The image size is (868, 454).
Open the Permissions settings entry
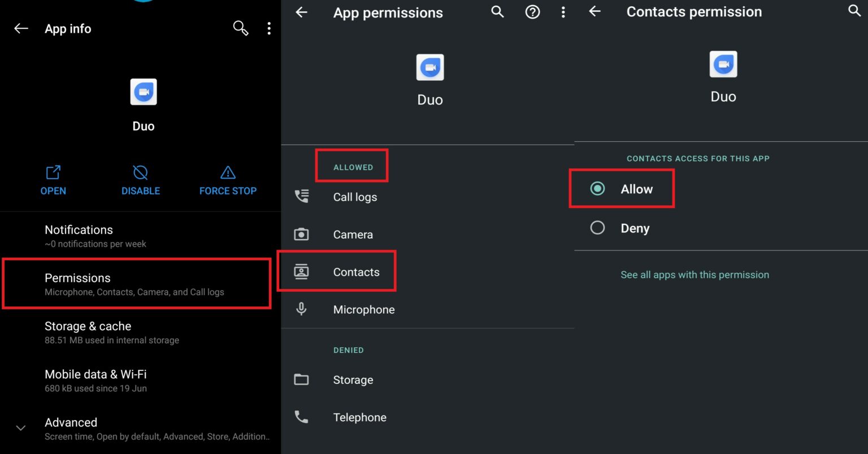136,283
